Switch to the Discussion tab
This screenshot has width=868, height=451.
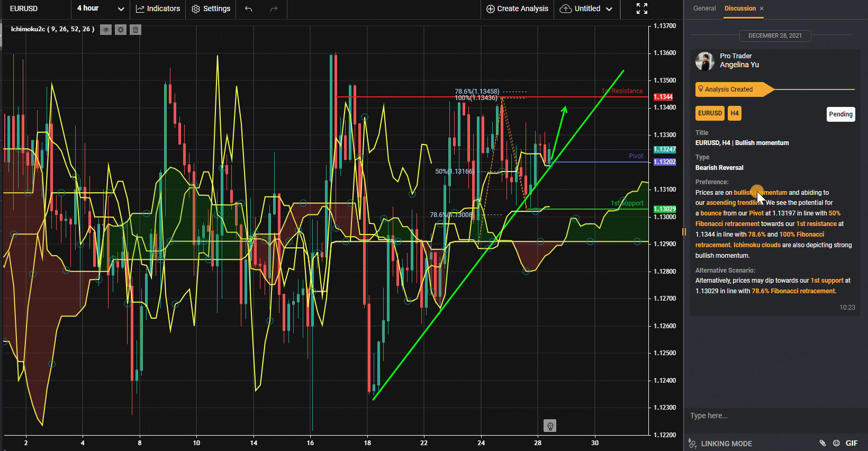pos(740,8)
